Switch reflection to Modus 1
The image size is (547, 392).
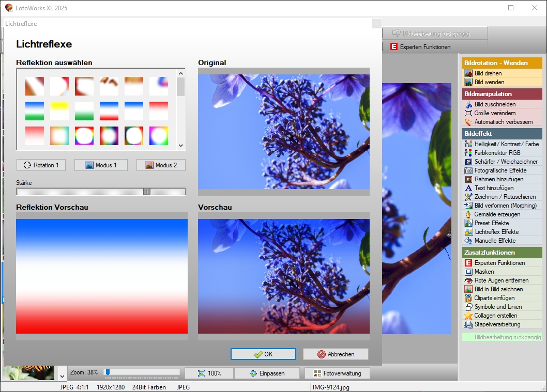[x=101, y=165]
